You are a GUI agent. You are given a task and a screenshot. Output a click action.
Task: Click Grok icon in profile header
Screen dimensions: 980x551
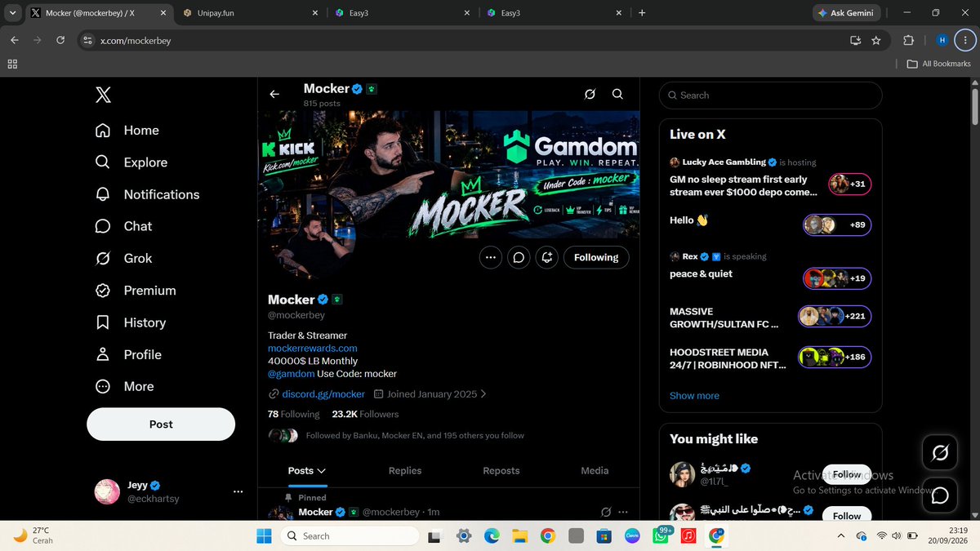point(590,95)
